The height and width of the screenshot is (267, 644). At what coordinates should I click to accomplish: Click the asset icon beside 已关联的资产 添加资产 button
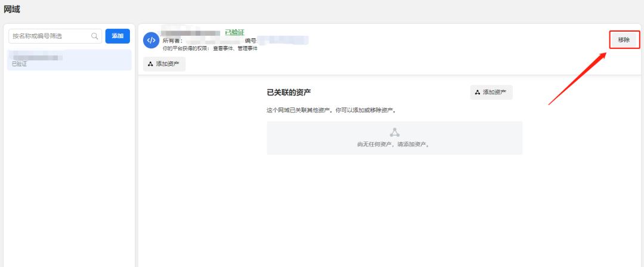[x=477, y=93]
